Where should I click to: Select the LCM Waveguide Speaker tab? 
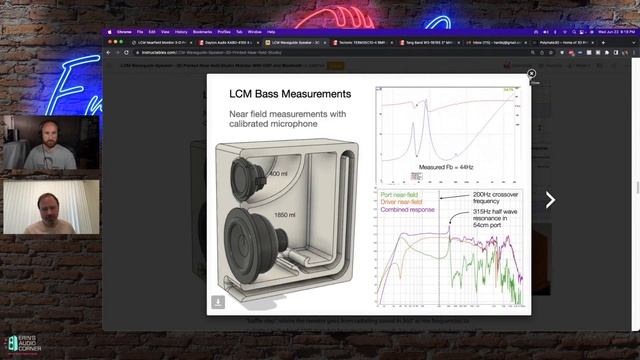point(296,42)
